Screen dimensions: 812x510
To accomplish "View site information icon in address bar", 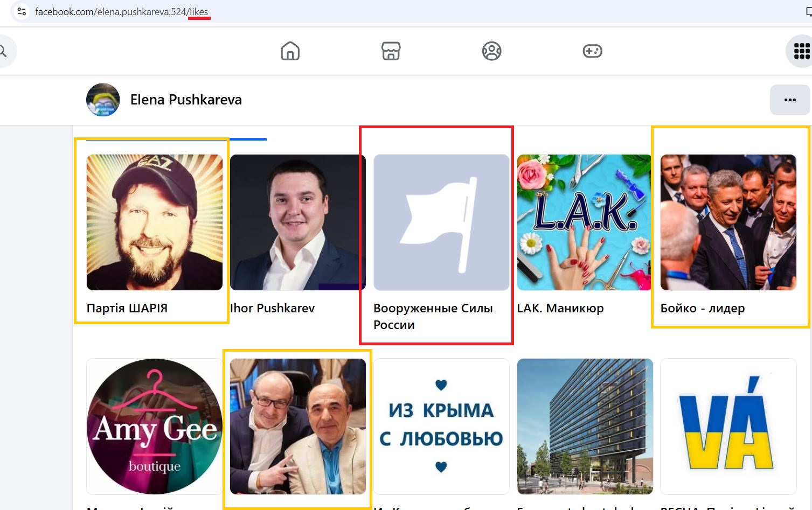I will (22, 11).
